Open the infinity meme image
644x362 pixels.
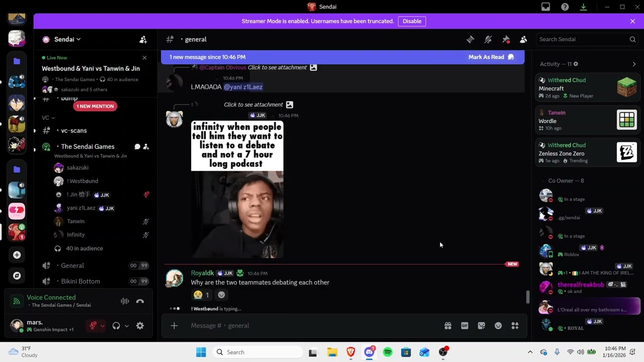(237, 190)
